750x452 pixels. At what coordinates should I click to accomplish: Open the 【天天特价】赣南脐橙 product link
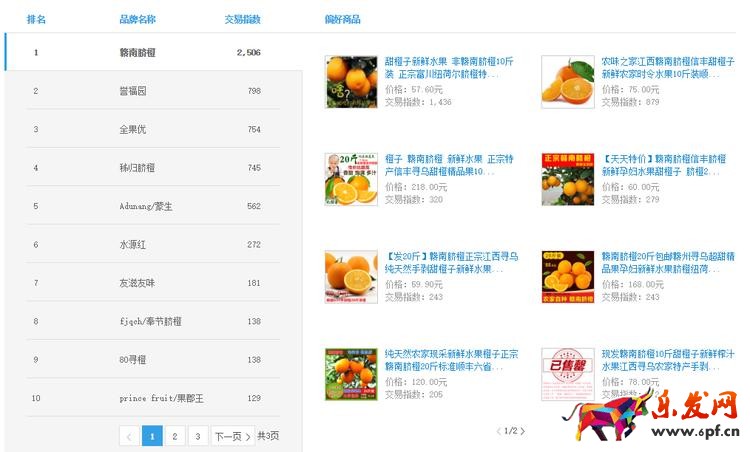[664, 165]
